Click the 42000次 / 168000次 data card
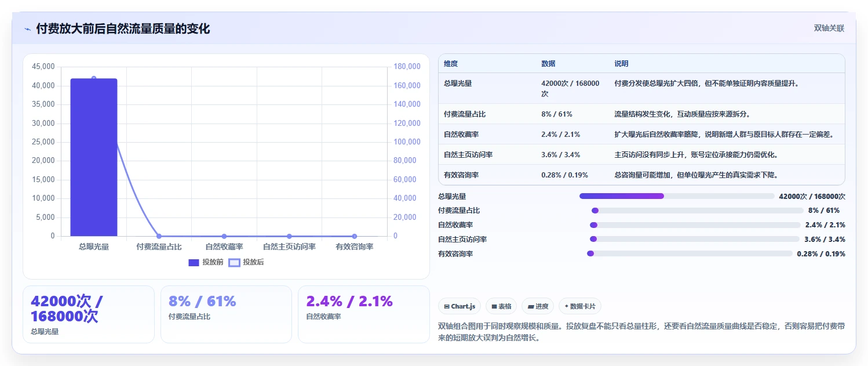The height and width of the screenshot is (366, 868). (x=89, y=314)
